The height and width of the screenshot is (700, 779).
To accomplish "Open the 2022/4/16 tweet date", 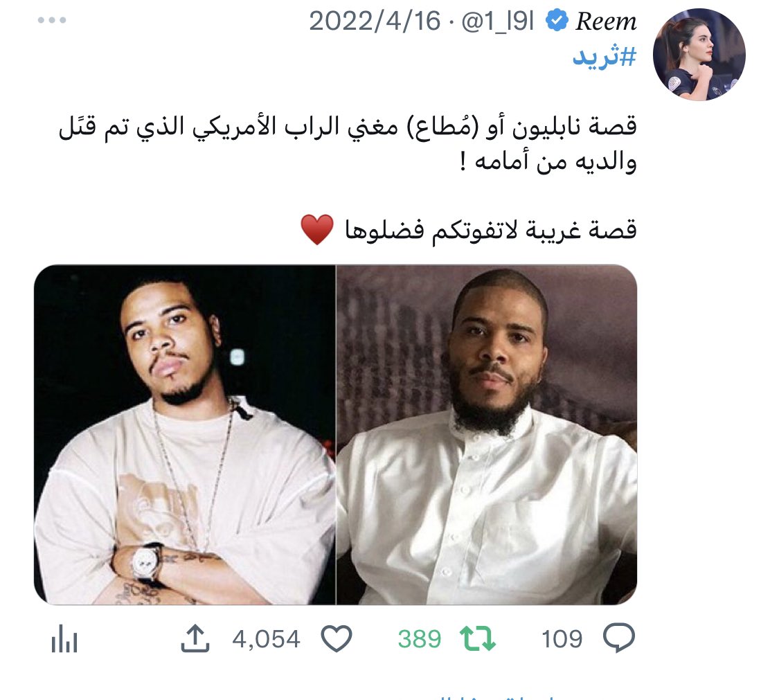I will coord(375,21).
